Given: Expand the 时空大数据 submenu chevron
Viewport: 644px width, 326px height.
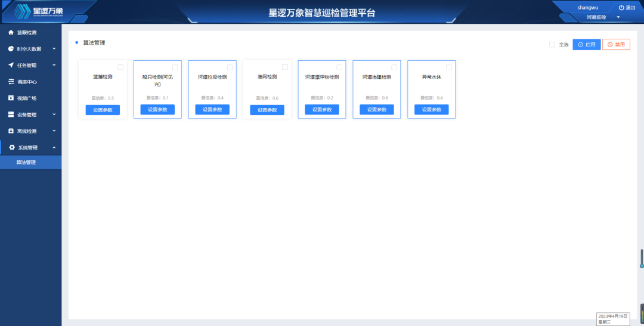Looking at the screenshot, I should tap(54, 49).
